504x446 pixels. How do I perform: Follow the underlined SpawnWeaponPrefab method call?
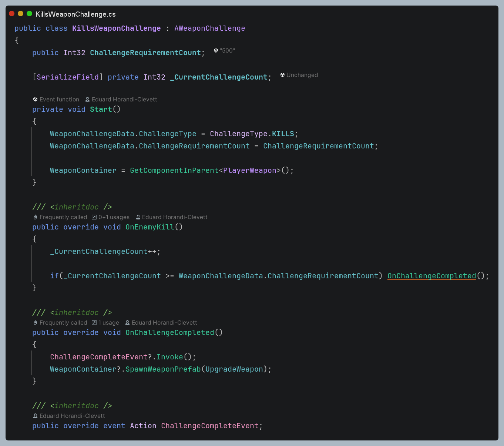163,369
